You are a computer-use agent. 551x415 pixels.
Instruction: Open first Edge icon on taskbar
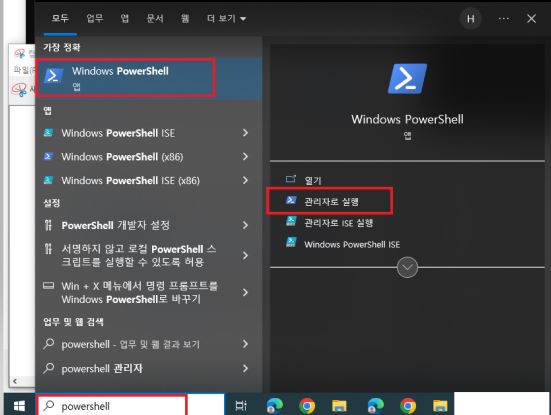(x=274, y=406)
